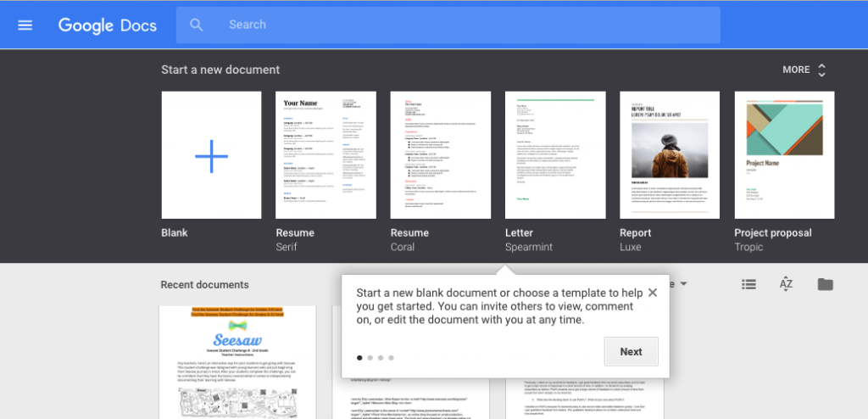Click the 'Luxe' caption under Report

631,247
